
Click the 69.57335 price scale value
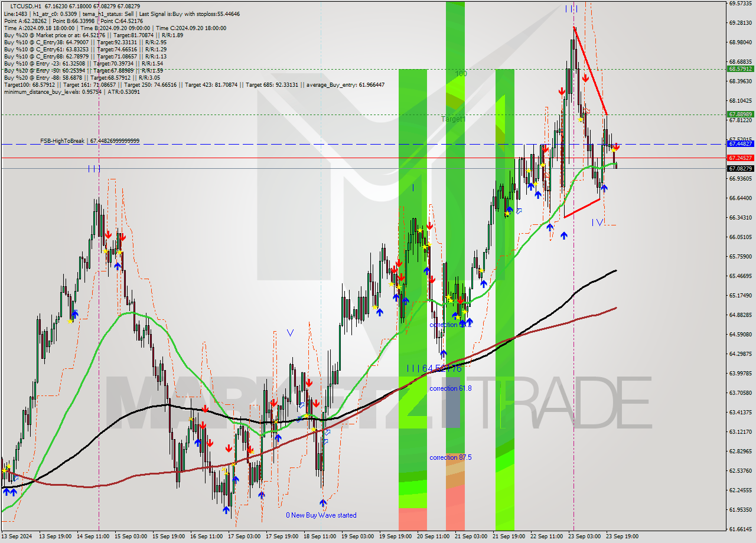[740, 4]
